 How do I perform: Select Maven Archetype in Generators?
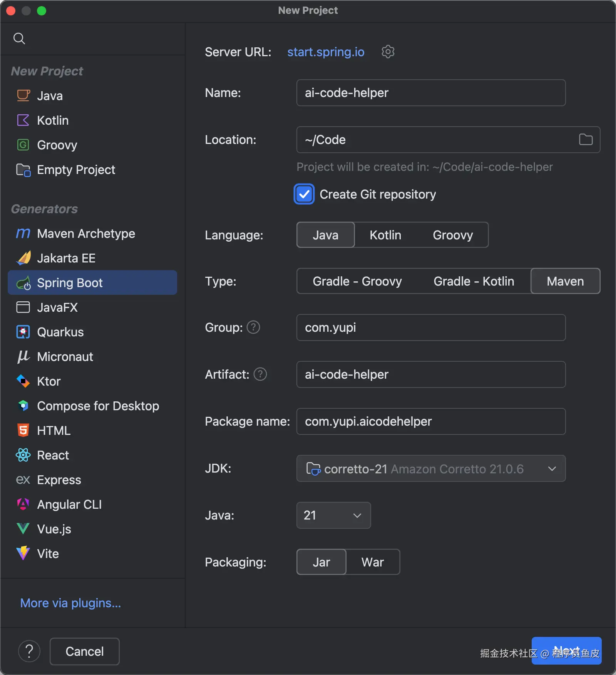coord(86,234)
